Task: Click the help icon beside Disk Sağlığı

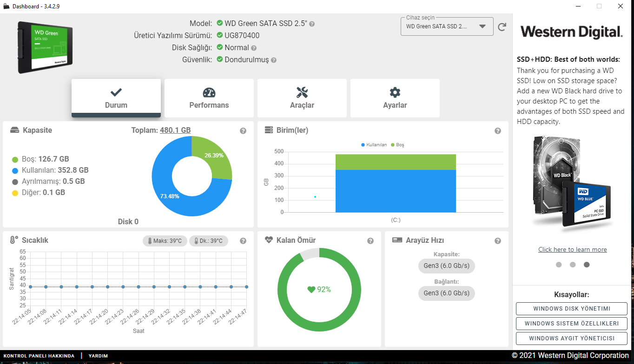Action: pyautogui.click(x=254, y=48)
